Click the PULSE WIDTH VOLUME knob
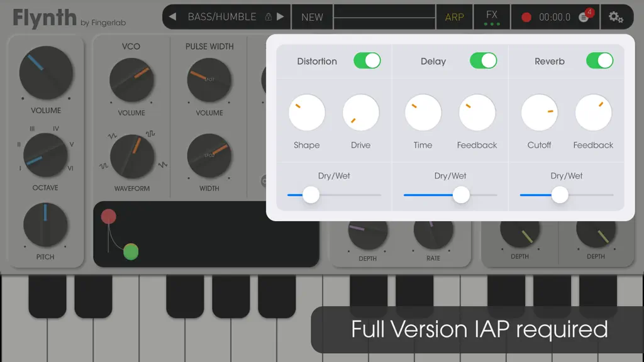The image size is (644, 362). click(209, 80)
